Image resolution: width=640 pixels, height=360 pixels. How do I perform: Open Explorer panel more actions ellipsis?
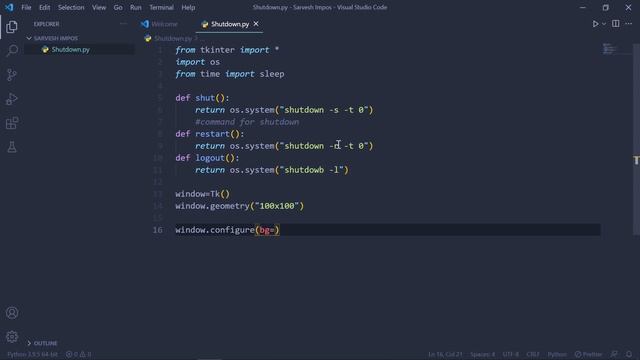[x=123, y=24]
